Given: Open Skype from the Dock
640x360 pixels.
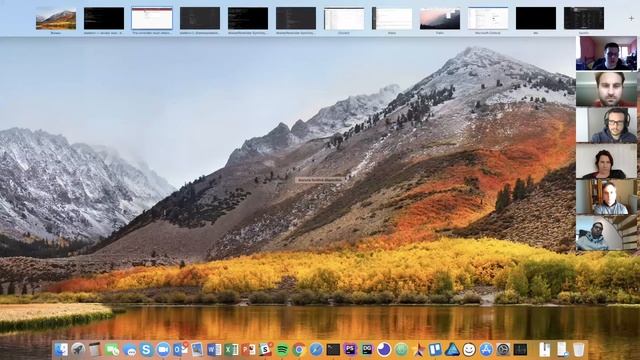Looking at the screenshot, I should (146, 350).
